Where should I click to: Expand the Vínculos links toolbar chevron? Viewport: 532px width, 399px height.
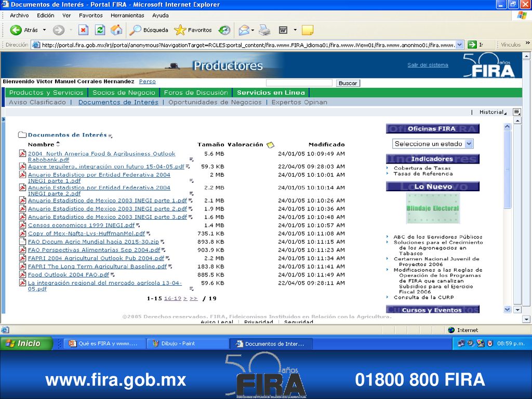[527, 43]
